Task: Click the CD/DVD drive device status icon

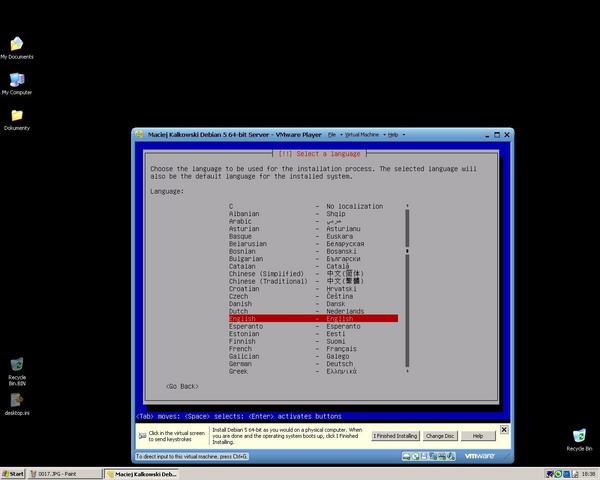Action: click(x=415, y=456)
